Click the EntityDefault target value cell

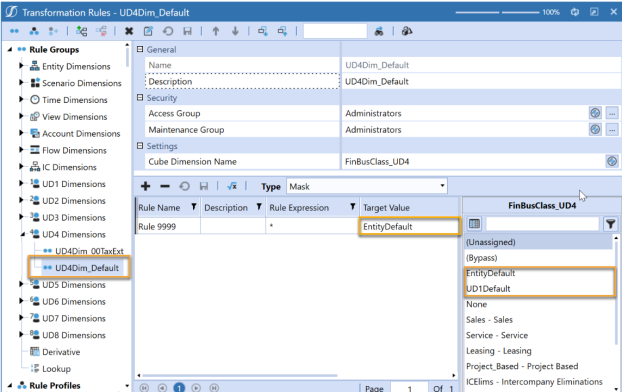click(409, 226)
